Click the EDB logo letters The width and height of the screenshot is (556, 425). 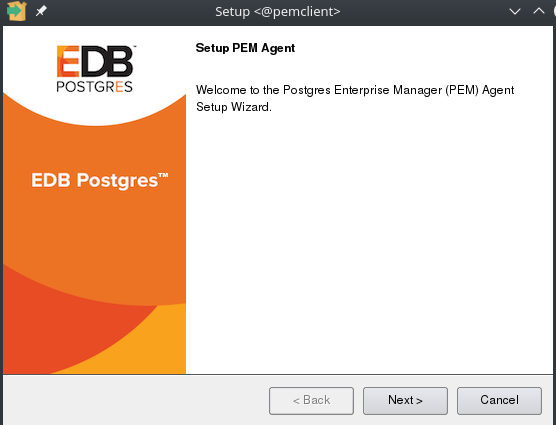(95, 61)
